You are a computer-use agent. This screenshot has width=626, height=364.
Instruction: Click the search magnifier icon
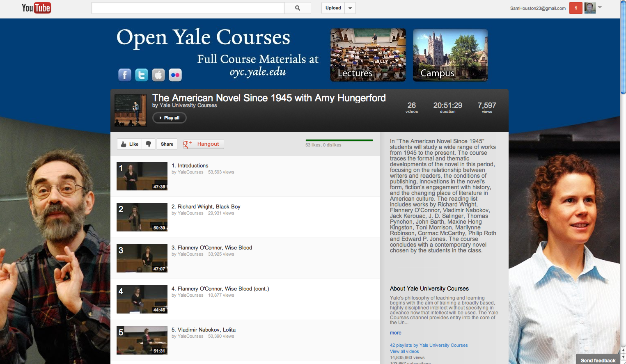(x=297, y=8)
